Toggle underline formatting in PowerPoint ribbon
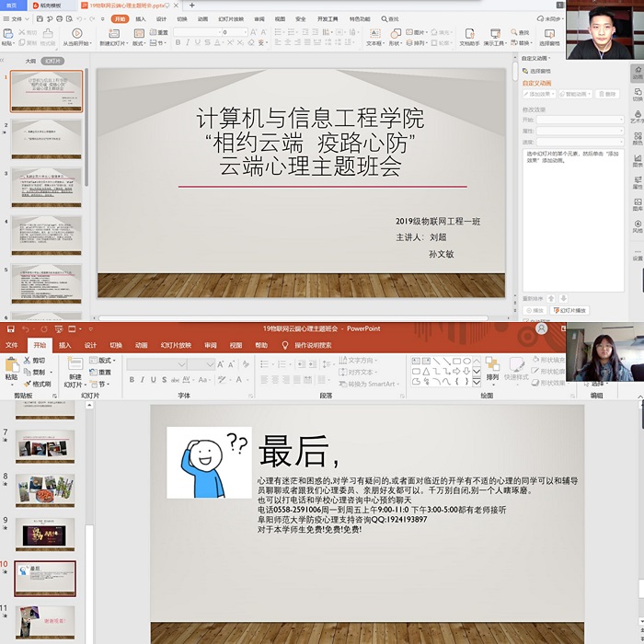Viewport: 644px width, 644px height. 155,380
